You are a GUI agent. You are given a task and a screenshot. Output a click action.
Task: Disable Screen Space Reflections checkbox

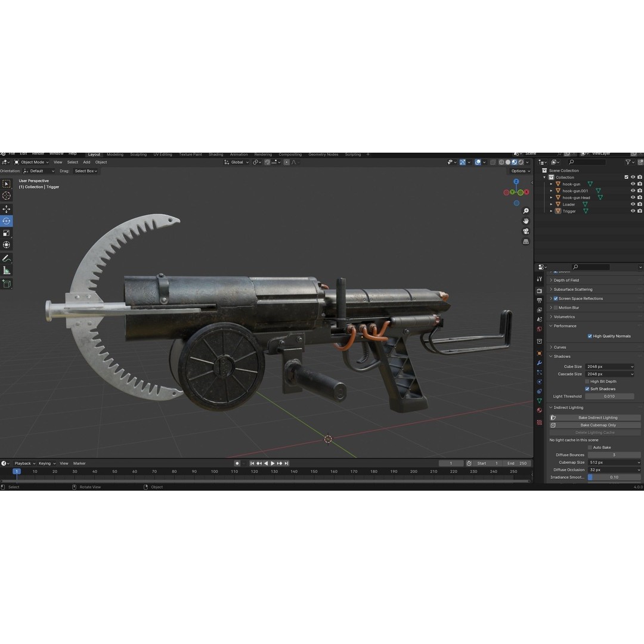pos(556,299)
